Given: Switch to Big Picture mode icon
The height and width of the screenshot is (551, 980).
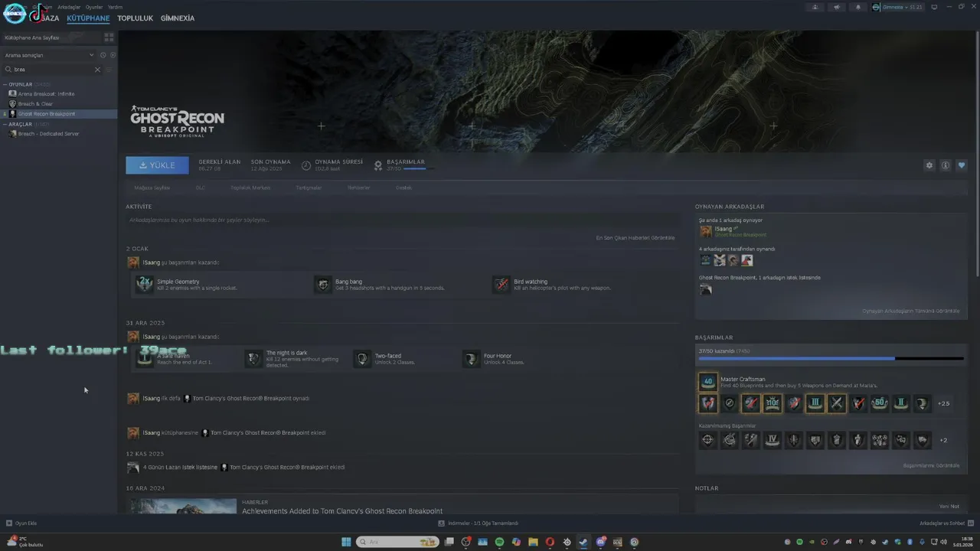Looking at the screenshot, I should [x=934, y=7].
